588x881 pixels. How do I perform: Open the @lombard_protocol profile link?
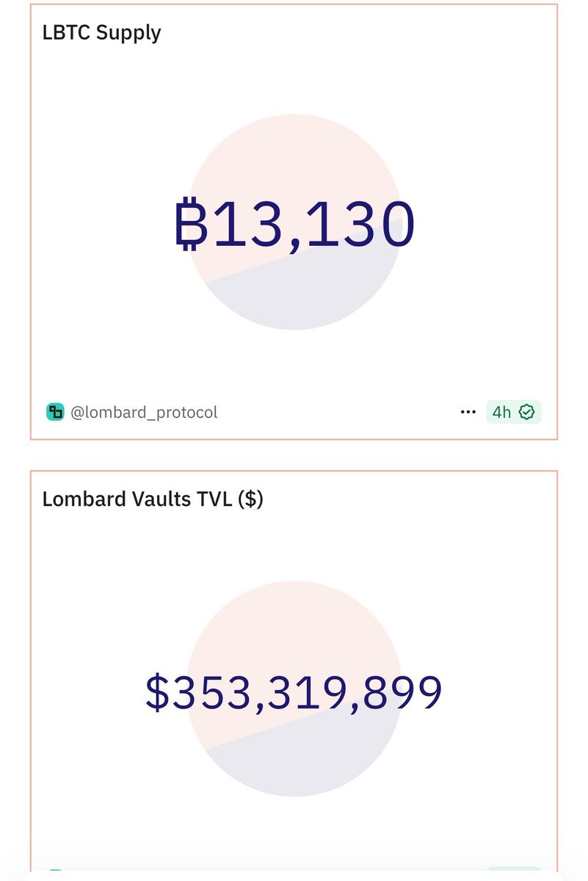[144, 413]
